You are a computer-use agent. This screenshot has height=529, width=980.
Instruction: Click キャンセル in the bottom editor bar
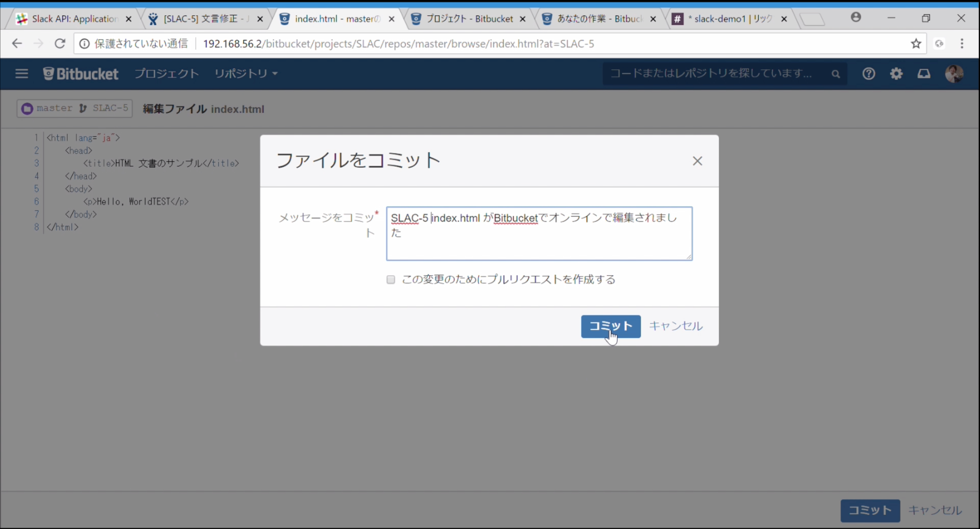click(935, 510)
